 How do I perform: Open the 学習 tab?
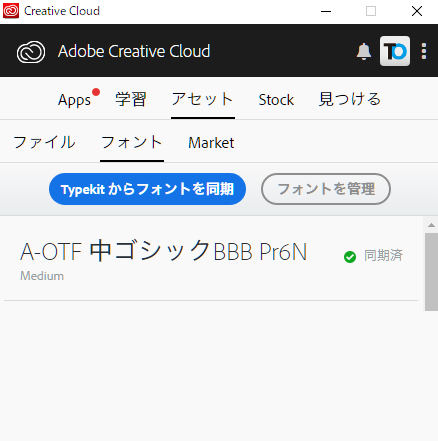point(131,99)
